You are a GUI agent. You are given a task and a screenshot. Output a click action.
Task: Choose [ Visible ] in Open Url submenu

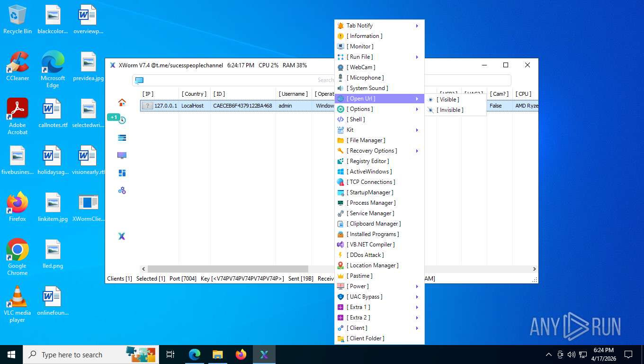click(456, 100)
